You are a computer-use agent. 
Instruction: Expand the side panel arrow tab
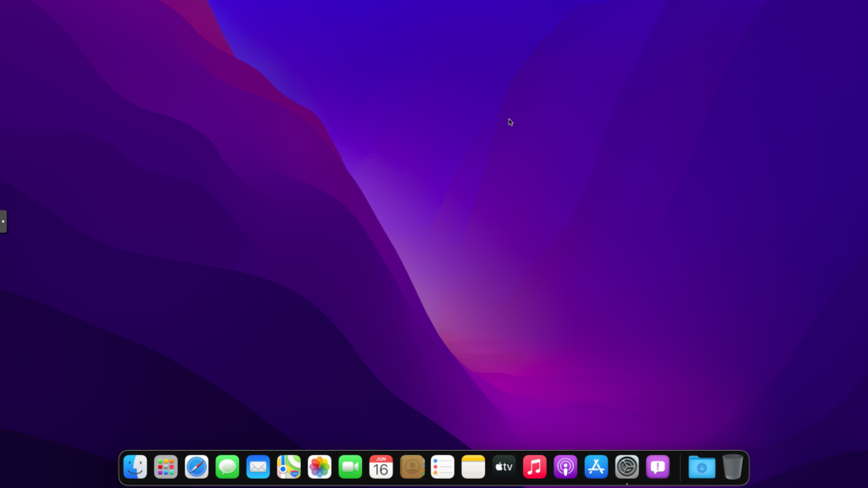(3, 221)
